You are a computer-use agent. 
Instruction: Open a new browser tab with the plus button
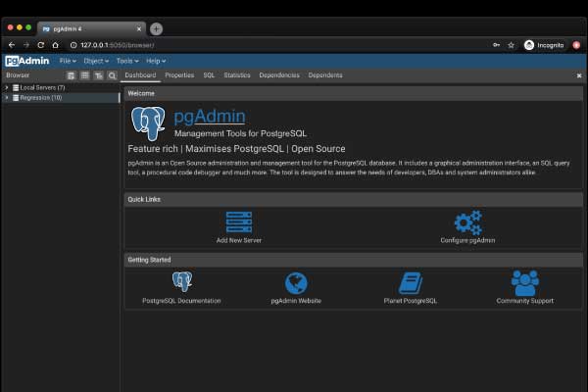pos(157,28)
